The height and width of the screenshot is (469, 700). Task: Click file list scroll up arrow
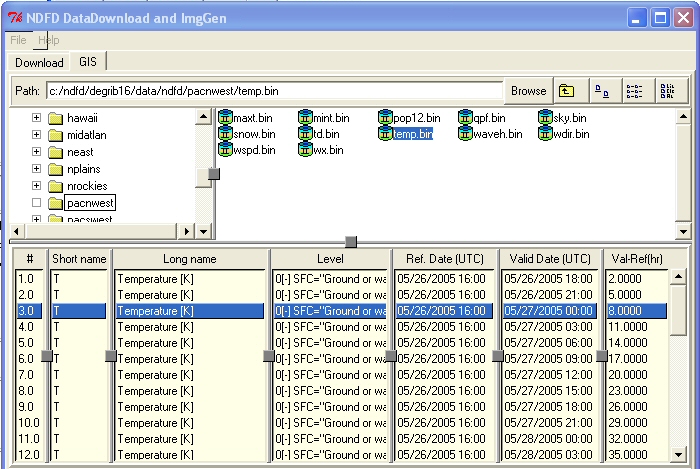[683, 117]
